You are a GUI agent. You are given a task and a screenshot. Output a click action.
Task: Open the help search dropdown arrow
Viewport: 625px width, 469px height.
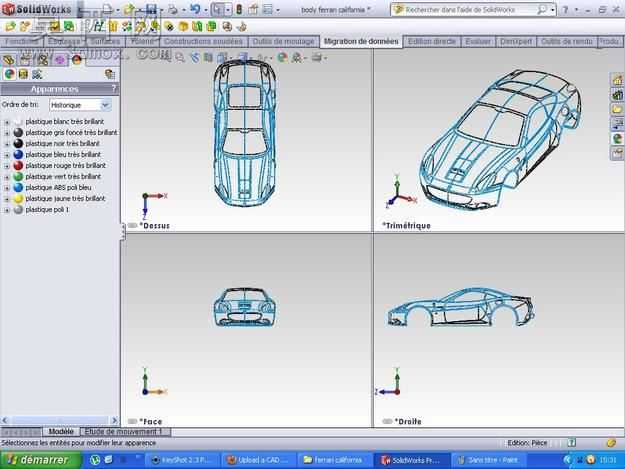coord(553,10)
